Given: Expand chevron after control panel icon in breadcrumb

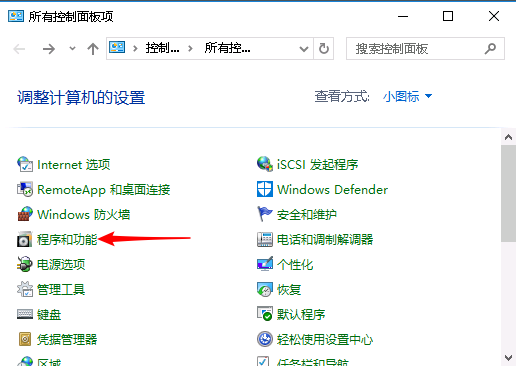Looking at the screenshot, I should coord(135,49).
